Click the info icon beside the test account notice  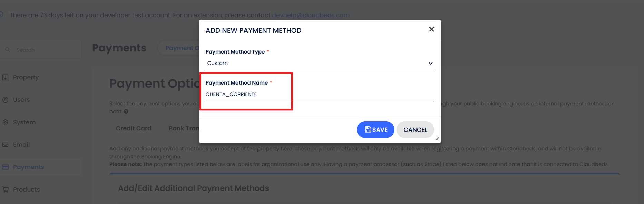click(1, 14)
